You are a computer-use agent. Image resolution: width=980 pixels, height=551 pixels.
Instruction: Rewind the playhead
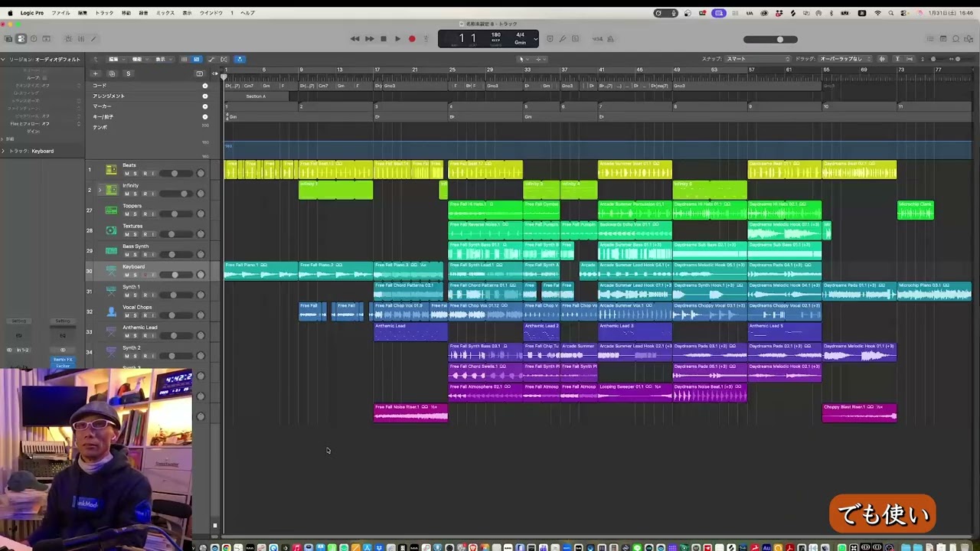354,39
